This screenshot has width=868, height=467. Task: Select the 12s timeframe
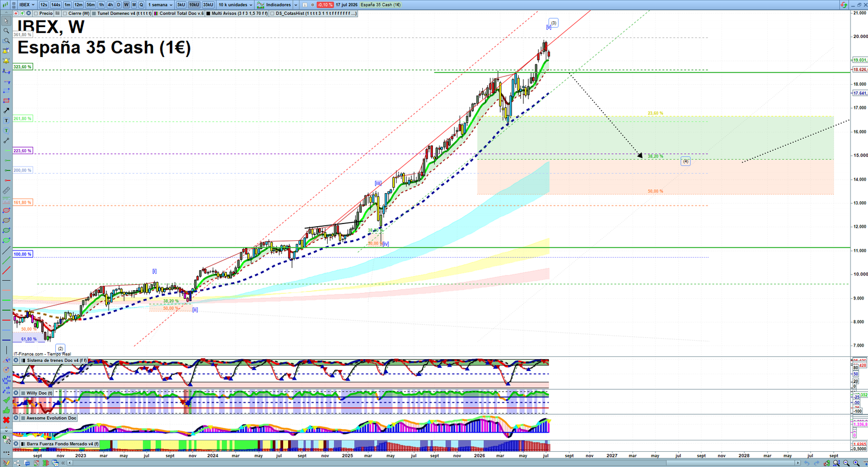point(43,5)
